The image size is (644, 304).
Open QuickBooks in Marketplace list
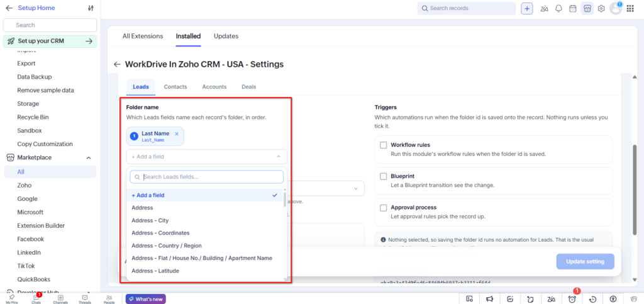pos(34,279)
